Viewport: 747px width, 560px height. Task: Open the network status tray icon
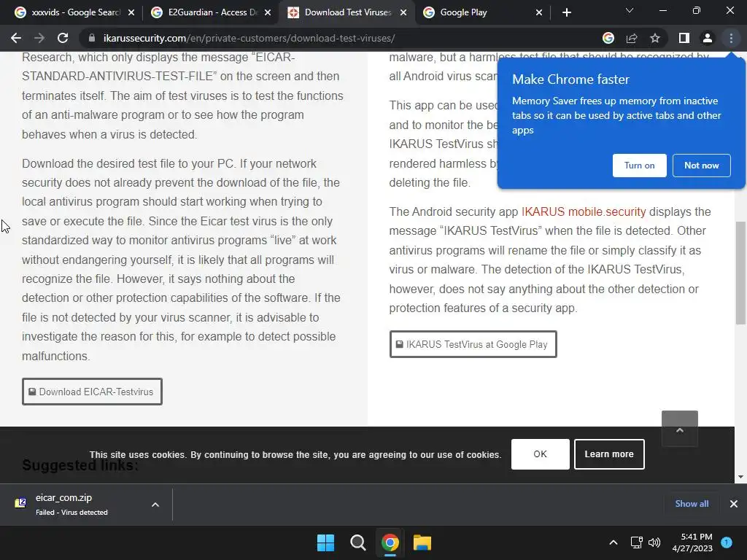tap(636, 542)
